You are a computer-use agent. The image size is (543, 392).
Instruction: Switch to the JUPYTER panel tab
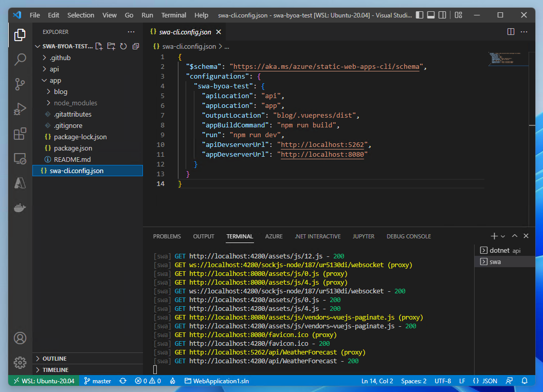(363, 236)
